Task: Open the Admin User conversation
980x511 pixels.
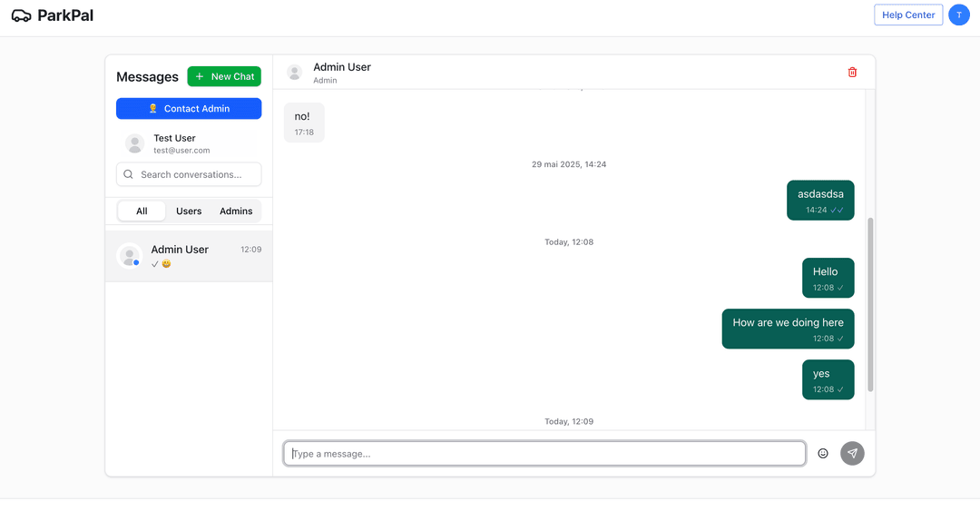Action: tap(189, 256)
